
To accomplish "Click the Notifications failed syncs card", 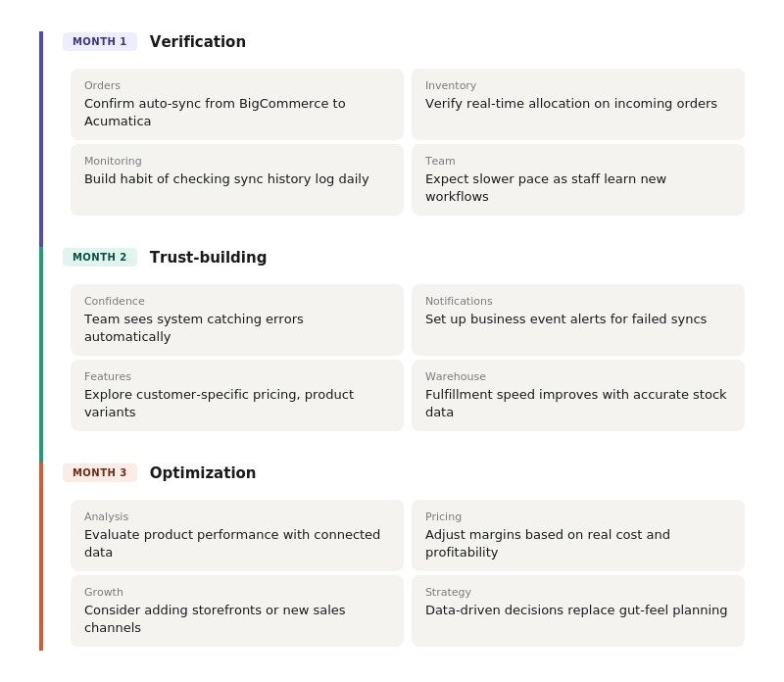I will point(578,319).
